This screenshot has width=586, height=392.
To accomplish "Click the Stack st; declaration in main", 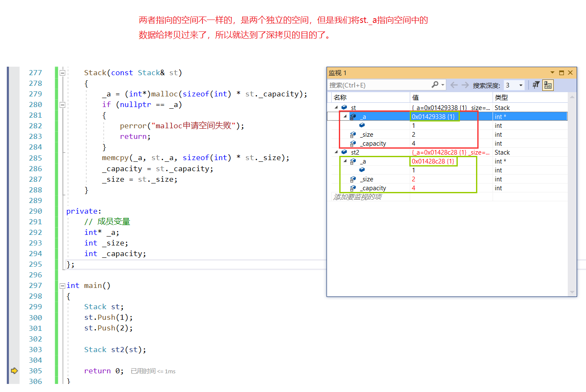I will 104,307.
